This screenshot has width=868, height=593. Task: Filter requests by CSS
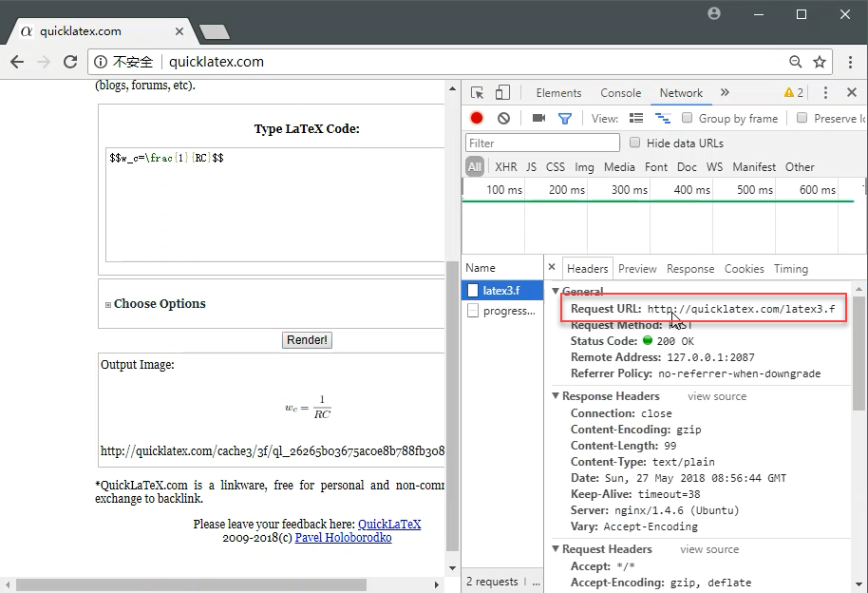556,167
